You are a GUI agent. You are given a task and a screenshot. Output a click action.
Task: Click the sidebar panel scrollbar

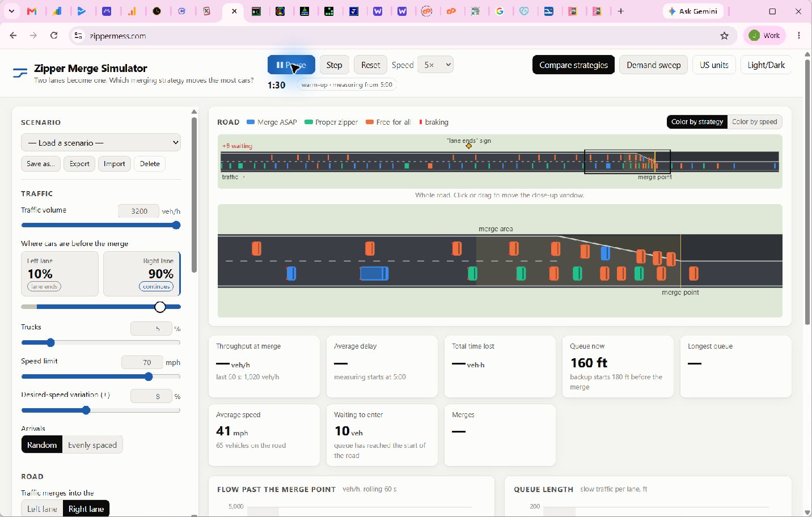(x=194, y=194)
